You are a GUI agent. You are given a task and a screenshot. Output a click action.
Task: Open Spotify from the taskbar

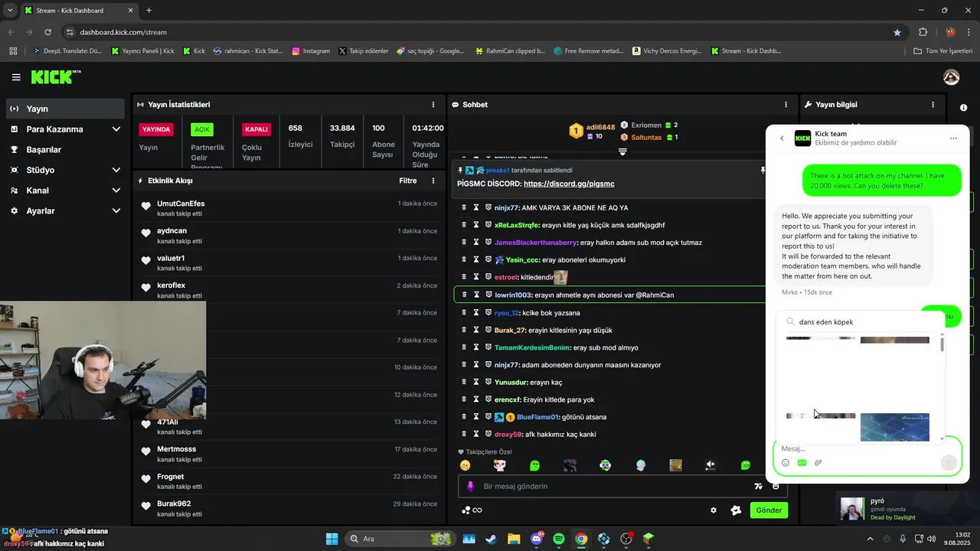pyautogui.click(x=559, y=539)
